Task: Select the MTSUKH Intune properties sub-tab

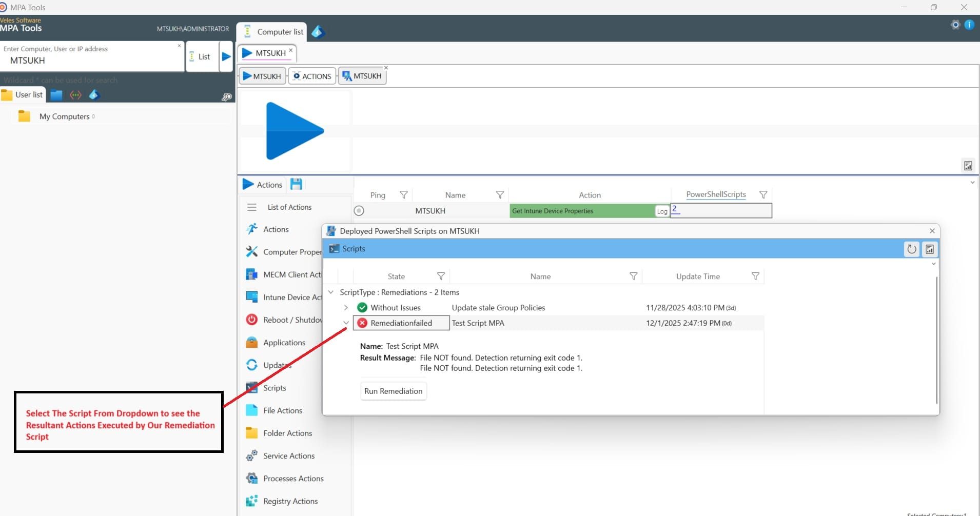Action: point(362,76)
